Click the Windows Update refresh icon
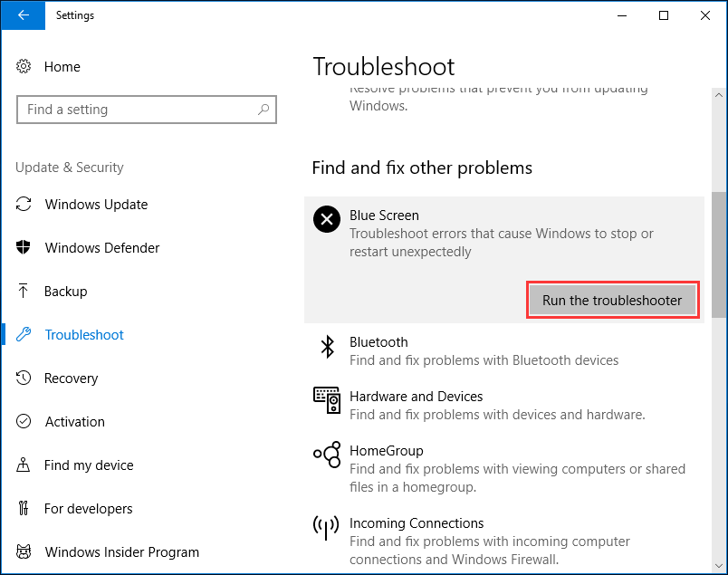The height and width of the screenshot is (575, 728). click(24, 204)
